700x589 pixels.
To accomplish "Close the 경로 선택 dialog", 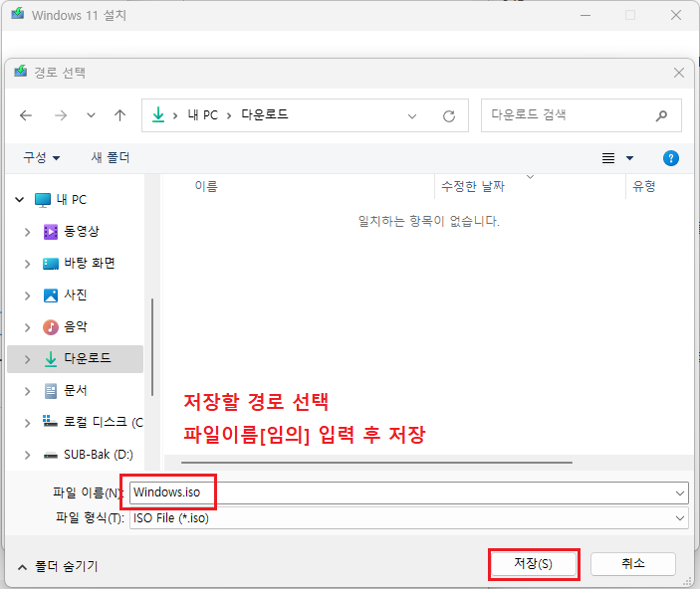I will point(678,73).
